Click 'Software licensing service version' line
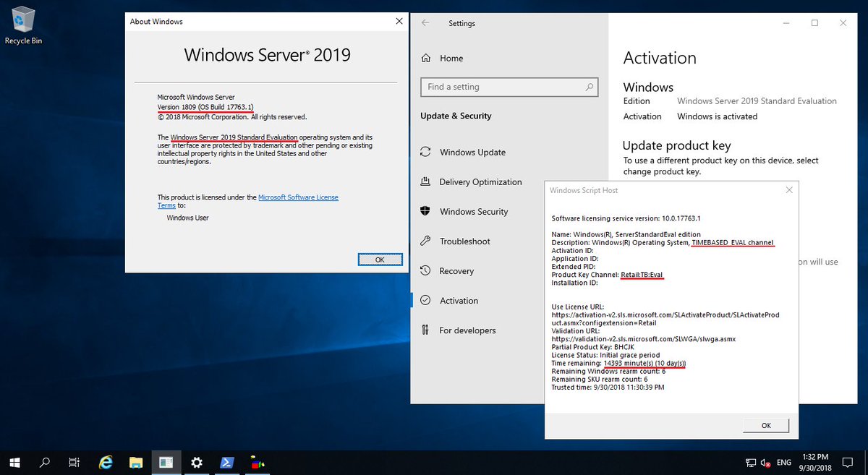This screenshot has height=475, width=868. click(626, 218)
